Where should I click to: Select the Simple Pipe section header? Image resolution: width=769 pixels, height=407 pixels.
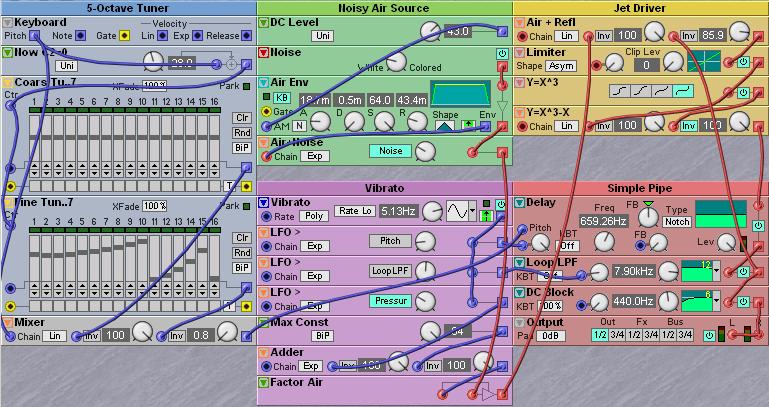640,188
